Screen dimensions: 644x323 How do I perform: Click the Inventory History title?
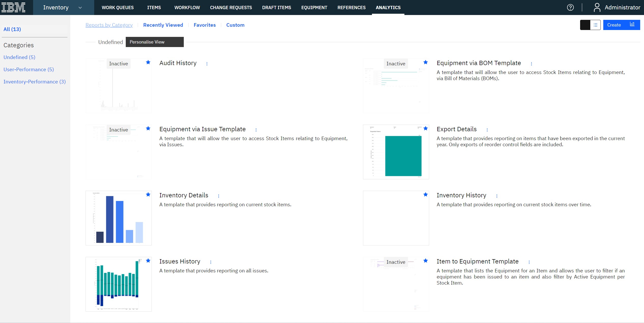point(461,195)
